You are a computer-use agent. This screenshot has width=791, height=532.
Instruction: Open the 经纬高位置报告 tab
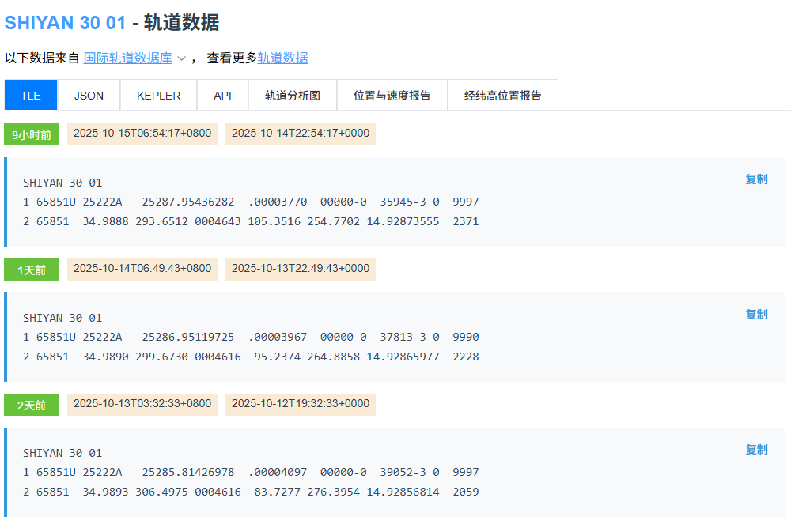click(502, 96)
